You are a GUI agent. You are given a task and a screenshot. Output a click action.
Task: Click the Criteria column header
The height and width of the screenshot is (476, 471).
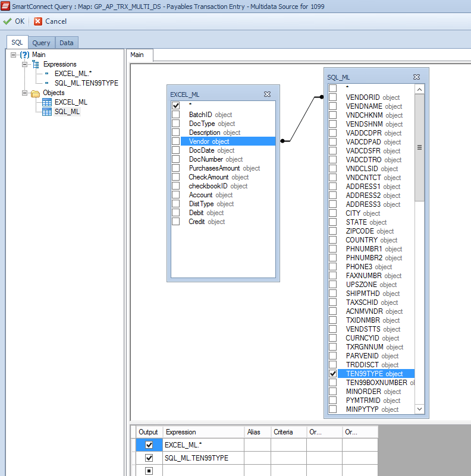288,432
